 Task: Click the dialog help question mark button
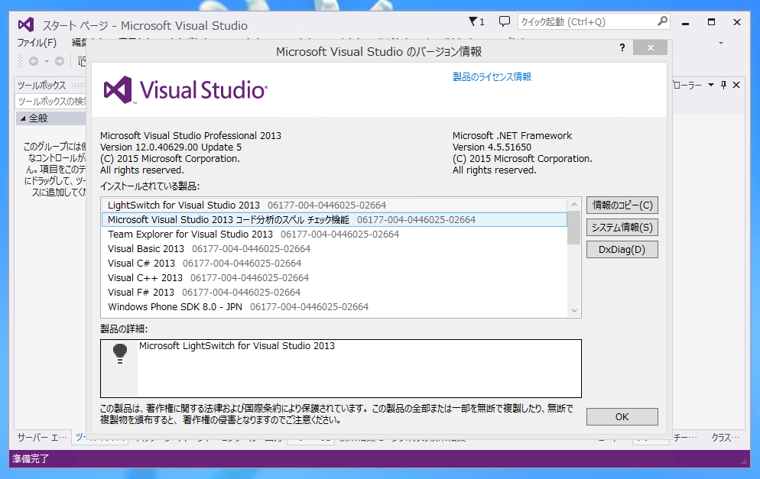(622, 48)
